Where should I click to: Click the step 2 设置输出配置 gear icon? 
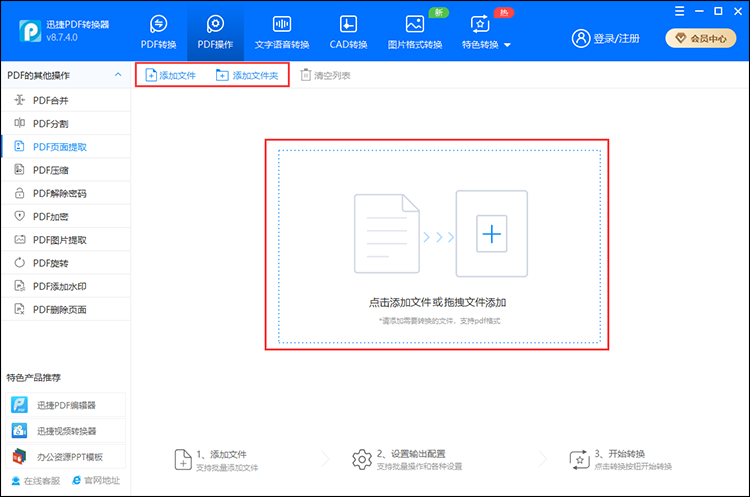[362, 460]
